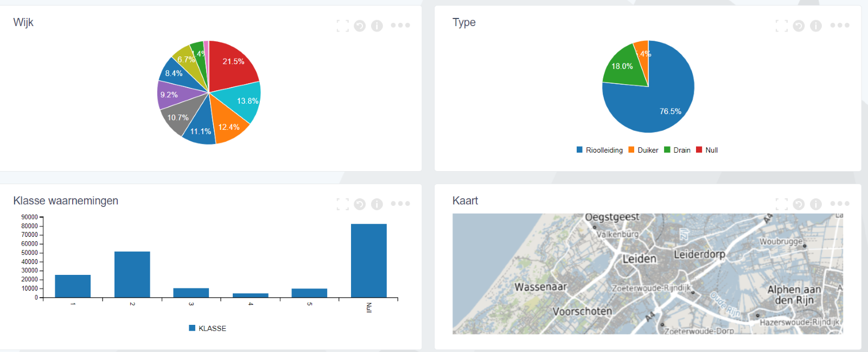Reset the Kaart map panel
This screenshot has width=868, height=352.
pyautogui.click(x=799, y=204)
